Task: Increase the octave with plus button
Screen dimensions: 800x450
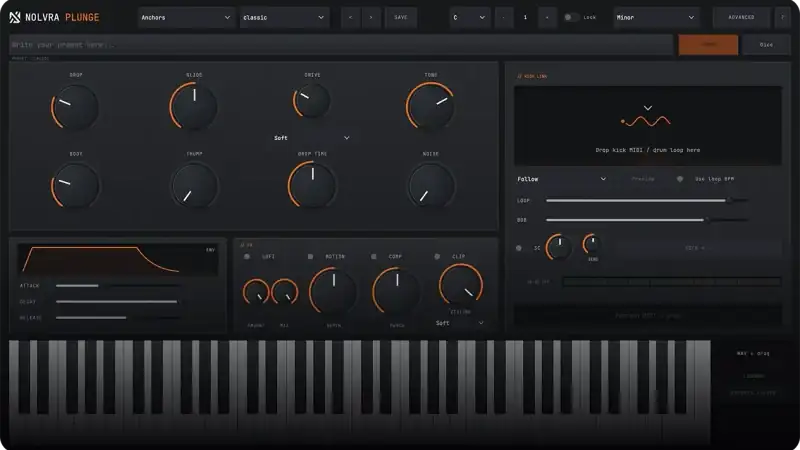Action: (547, 17)
